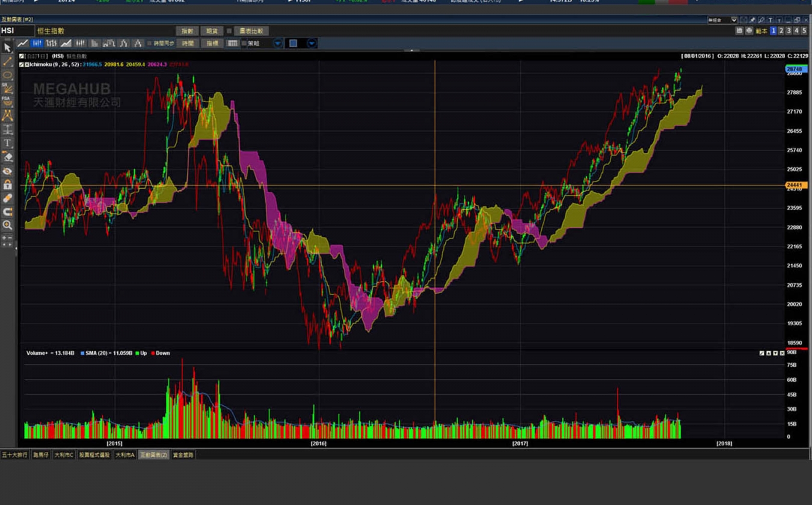Select the ellipse drawing tool

[x=7, y=75]
